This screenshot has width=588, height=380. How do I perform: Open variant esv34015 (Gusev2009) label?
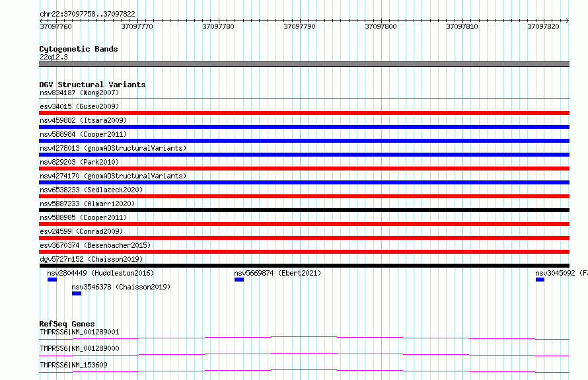[79, 106]
